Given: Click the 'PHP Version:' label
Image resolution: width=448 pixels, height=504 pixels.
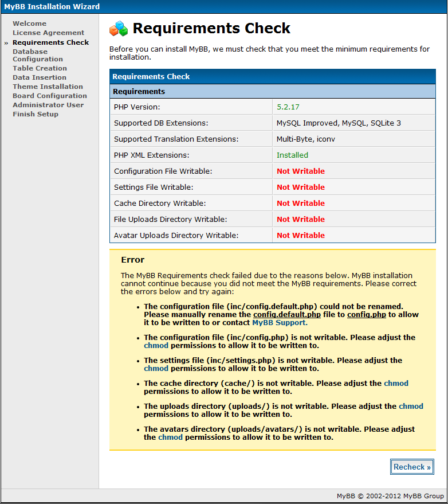Looking at the screenshot, I should (x=137, y=107).
